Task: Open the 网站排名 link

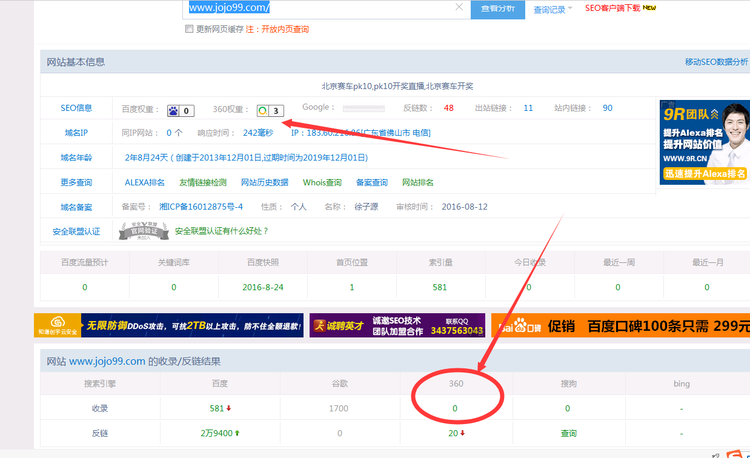Action: (x=418, y=183)
